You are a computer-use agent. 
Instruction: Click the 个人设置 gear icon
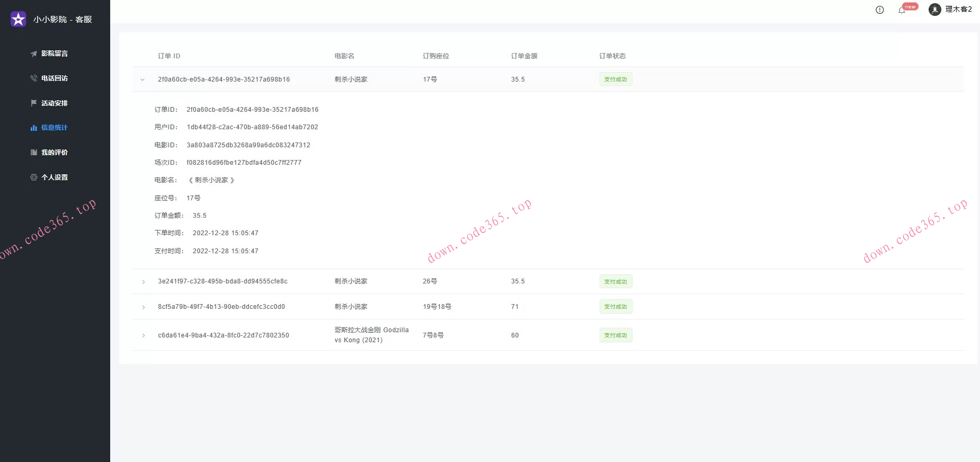[34, 177]
